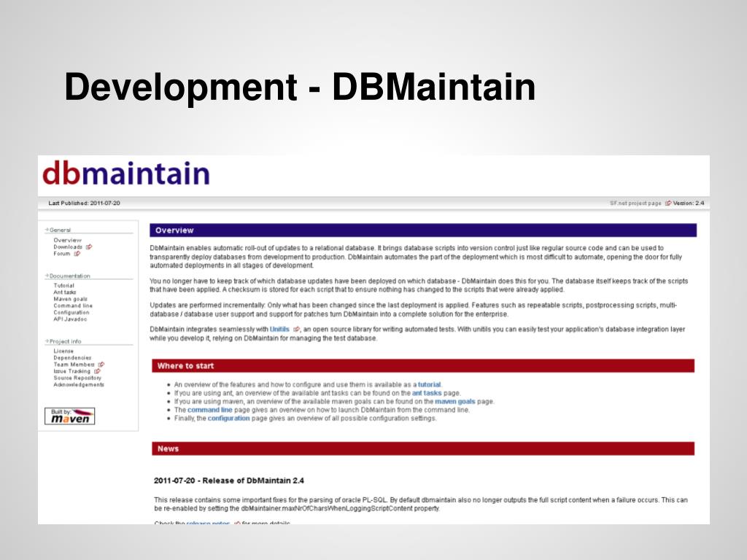747x560 pixels.
Task: Open the Tutorial documentation link
Action: pos(64,285)
